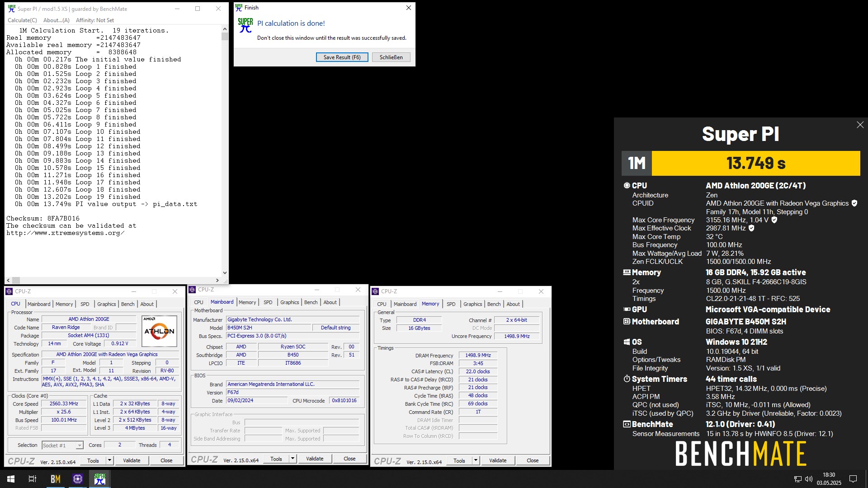
Task: Switch to Mainboard tab in first CPU-Z
Action: [x=39, y=304]
